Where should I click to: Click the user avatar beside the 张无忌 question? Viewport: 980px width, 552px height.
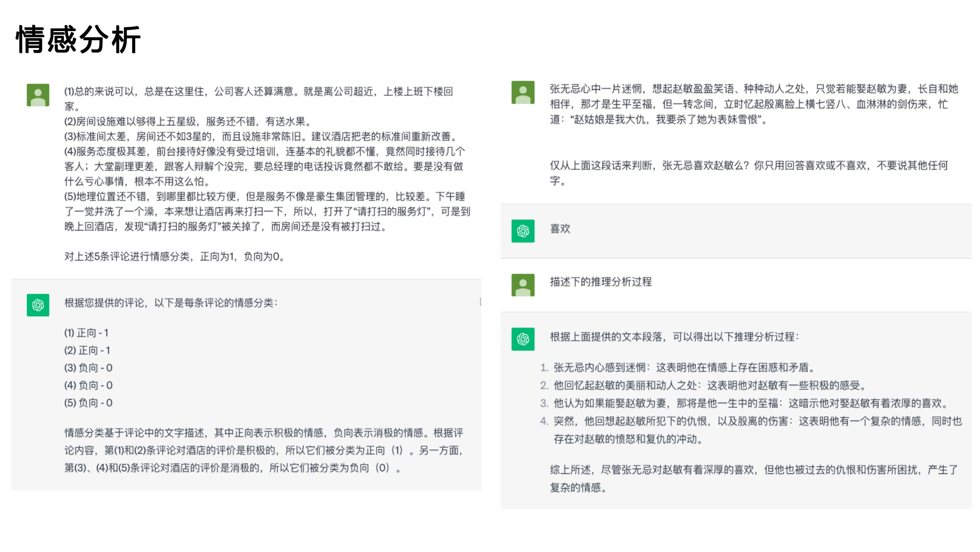pyautogui.click(x=522, y=92)
